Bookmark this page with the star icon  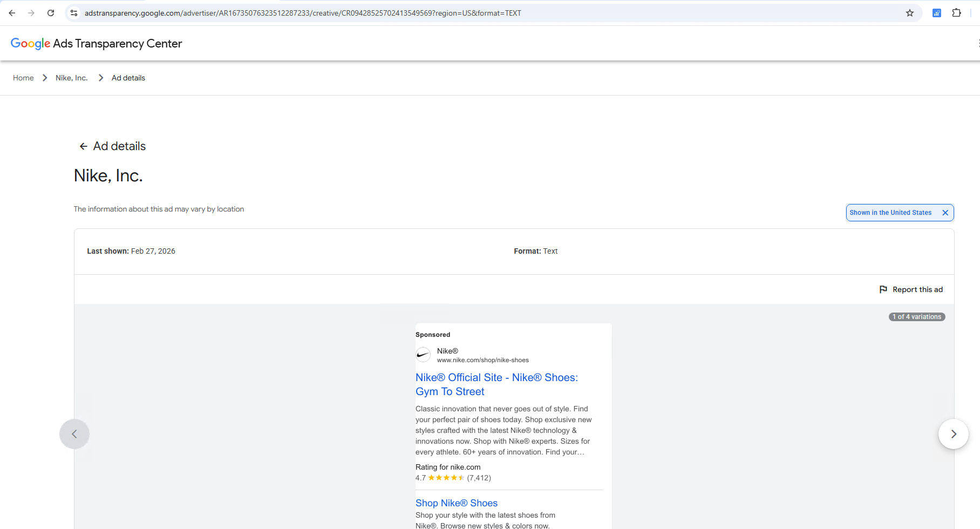click(910, 12)
